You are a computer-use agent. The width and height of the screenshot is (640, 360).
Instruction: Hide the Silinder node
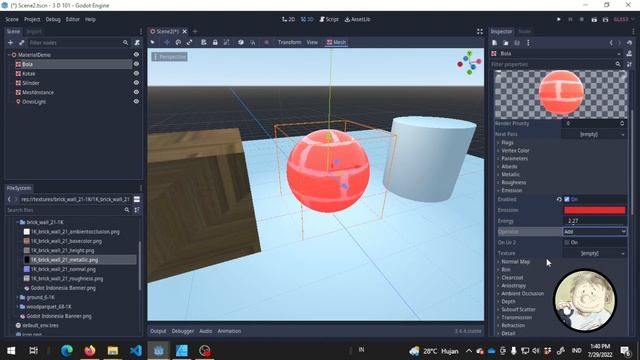136,82
